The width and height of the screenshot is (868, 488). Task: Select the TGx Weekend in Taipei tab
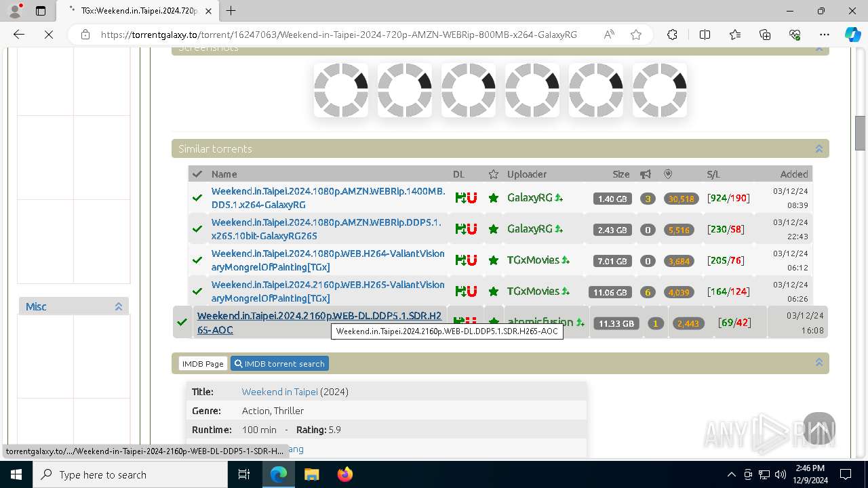pyautogui.click(x=138, y=11)
